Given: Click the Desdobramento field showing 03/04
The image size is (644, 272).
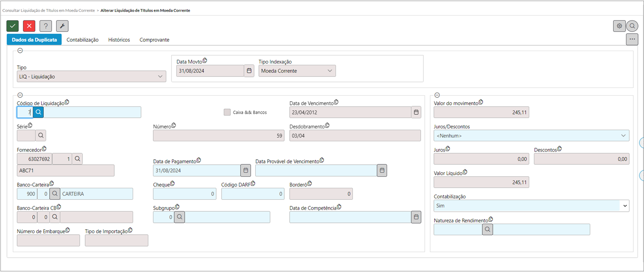Looking at the screenshot, I should (x=355, y=136).
